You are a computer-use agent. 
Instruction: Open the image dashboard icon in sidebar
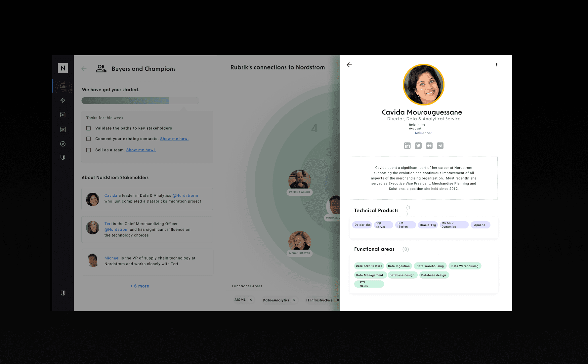63,86
